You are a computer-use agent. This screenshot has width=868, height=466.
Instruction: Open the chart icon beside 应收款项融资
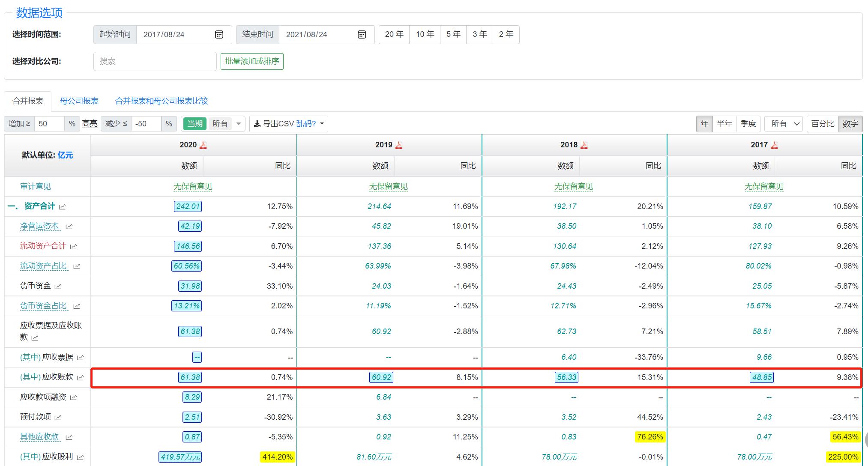point(73,397)
